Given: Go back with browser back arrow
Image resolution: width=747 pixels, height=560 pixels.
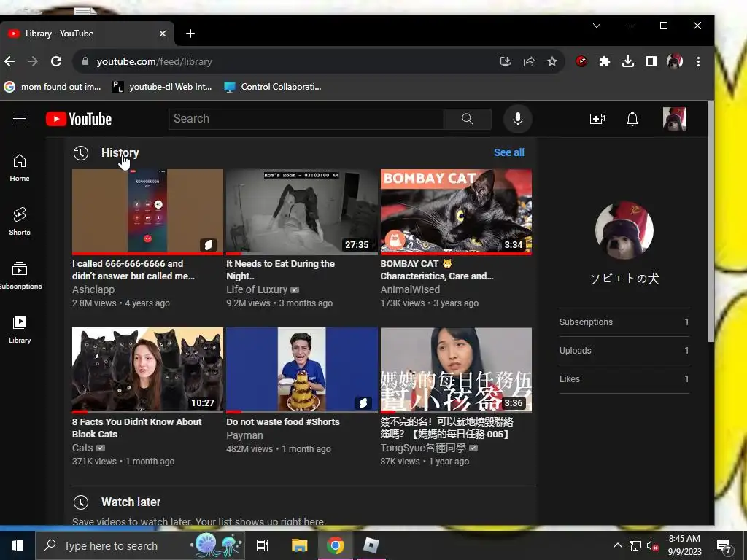Looking at the screenshot, I should [9, 61].
